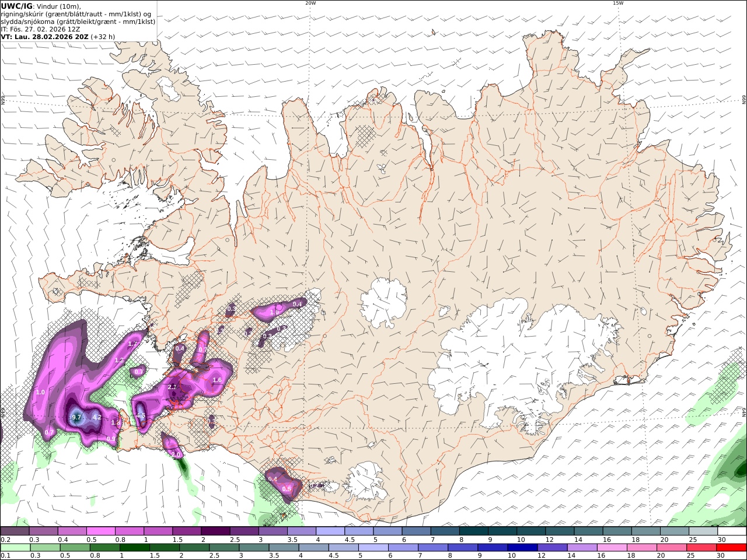The image size is (747, 560).
Task: Click the 2.0 precipitation value
Action: point(177,454)
